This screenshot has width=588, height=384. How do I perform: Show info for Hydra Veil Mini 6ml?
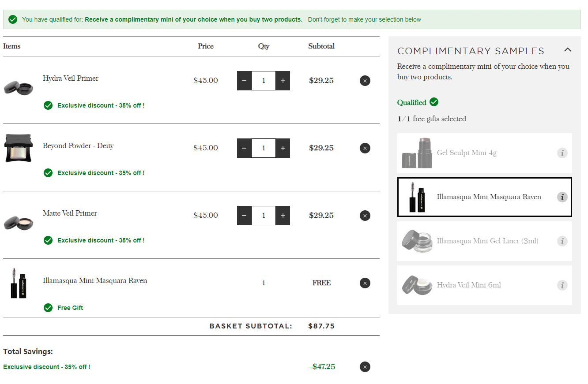(562, 285)
